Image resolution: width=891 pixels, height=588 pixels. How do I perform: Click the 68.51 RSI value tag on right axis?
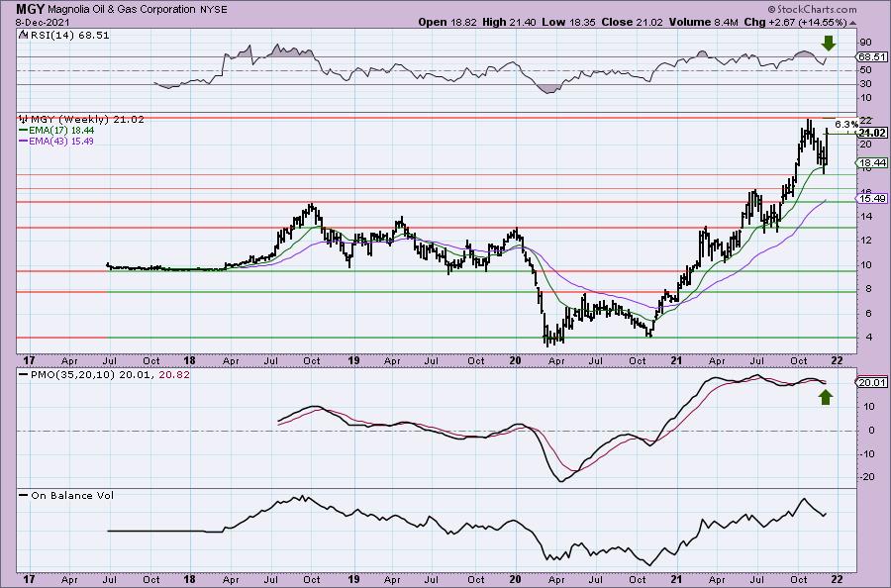pyautogui.click(x=871, y=56)
